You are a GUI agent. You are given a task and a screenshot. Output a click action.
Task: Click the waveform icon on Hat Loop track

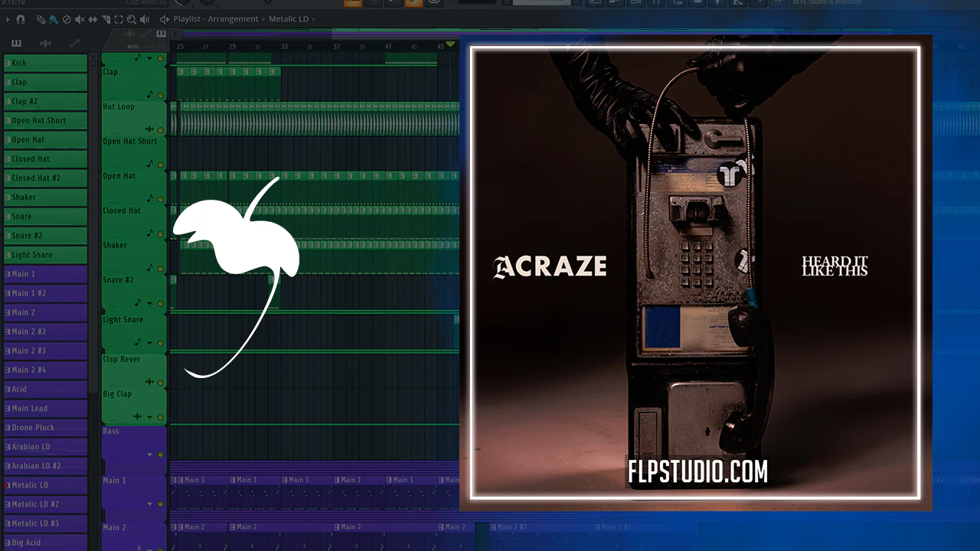(149, 129)
